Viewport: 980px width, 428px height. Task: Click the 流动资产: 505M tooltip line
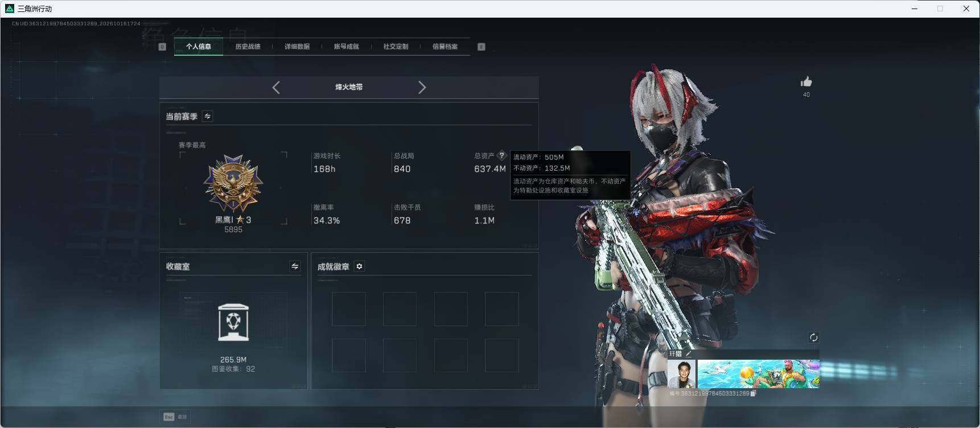[x=538, y=157]
